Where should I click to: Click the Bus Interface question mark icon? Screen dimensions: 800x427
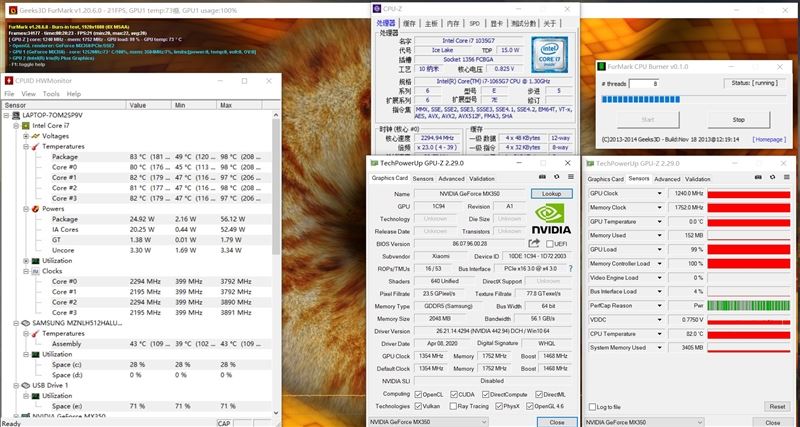pos(570,268)
